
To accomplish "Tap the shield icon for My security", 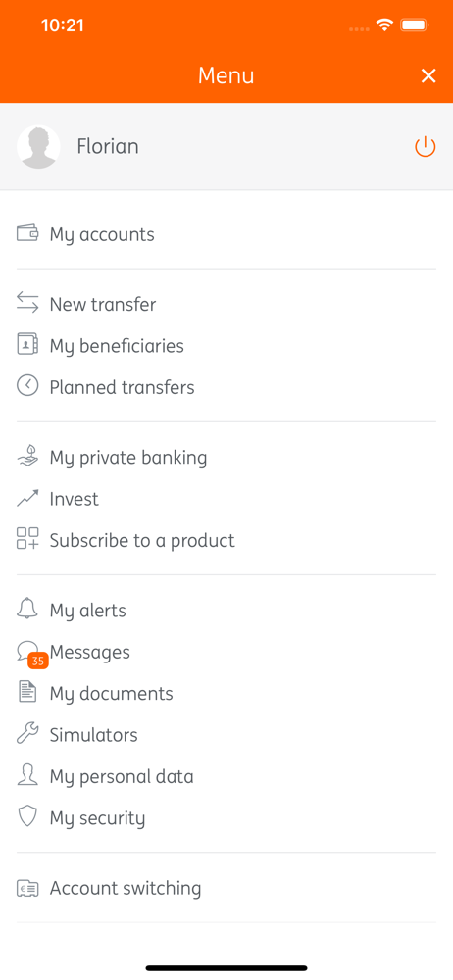I will coord(27,817).
